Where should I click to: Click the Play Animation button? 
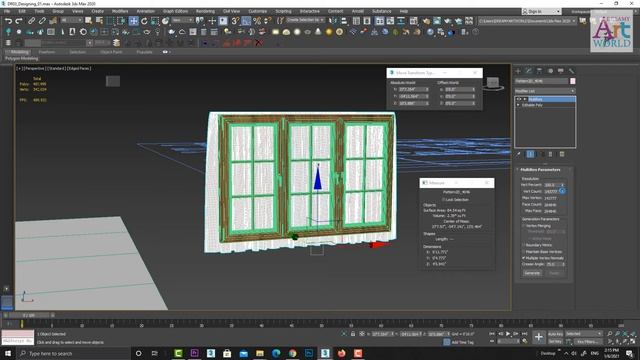pos(508,334)
